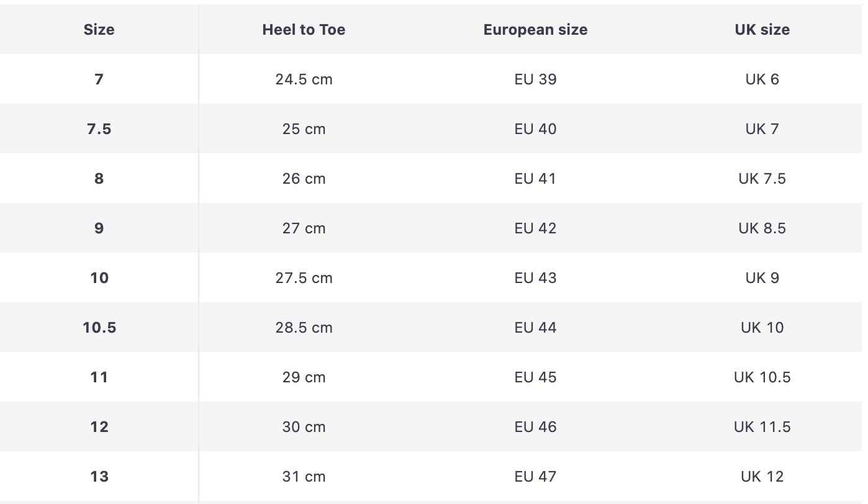Viewport: 868px width, 504px height.
Task: Select size 10.5 row label
Action: [x=99, y=327]
